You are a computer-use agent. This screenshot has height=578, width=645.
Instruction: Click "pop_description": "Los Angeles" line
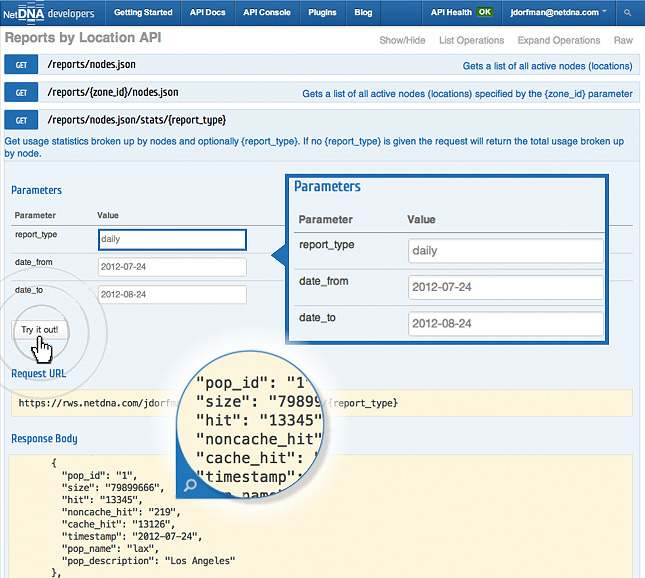148,561
